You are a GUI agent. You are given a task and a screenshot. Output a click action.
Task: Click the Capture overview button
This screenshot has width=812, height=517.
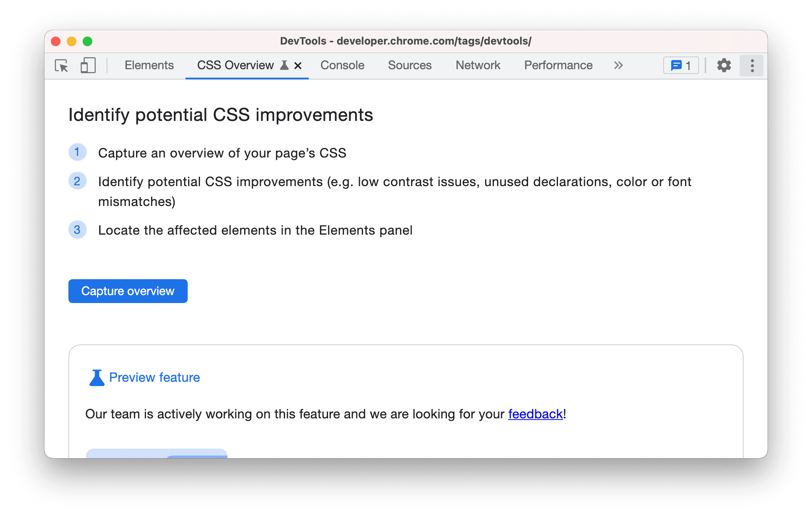click(x=128, y=290)
